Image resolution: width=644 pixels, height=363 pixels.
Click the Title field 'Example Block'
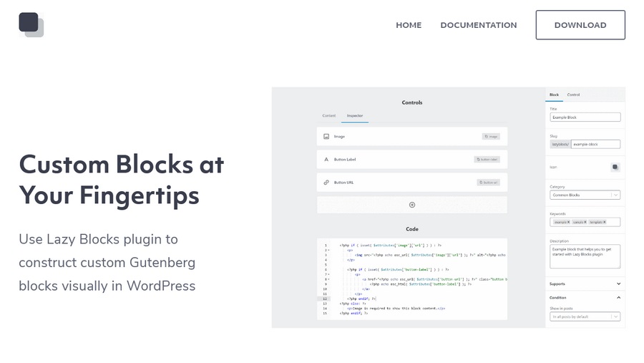click(585, 117)
